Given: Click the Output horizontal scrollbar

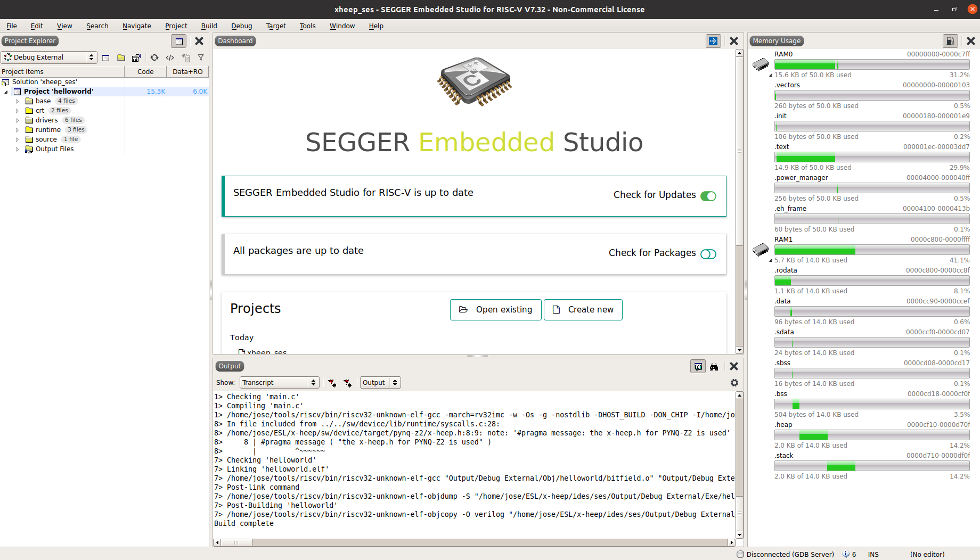Looking at the screenshot, I should pyautogui.click(x=474, y=542).
